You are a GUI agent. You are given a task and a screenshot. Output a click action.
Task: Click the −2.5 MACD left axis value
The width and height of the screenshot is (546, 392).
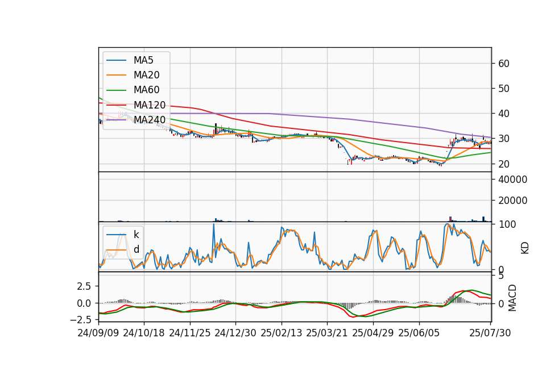(x=81, y=319)
